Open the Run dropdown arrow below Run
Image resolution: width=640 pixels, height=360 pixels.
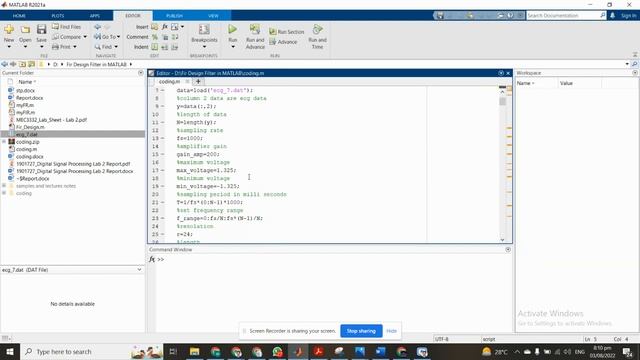pyautogui.click(x=233, y=47)
